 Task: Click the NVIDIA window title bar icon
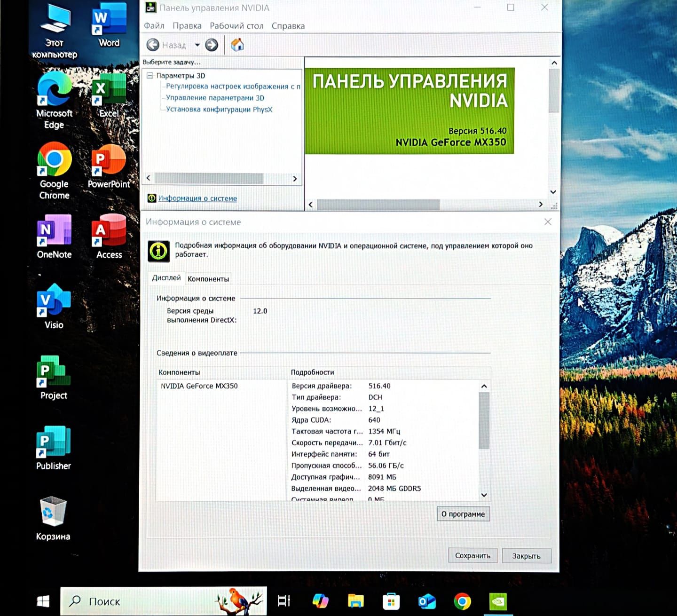(150, 8)
